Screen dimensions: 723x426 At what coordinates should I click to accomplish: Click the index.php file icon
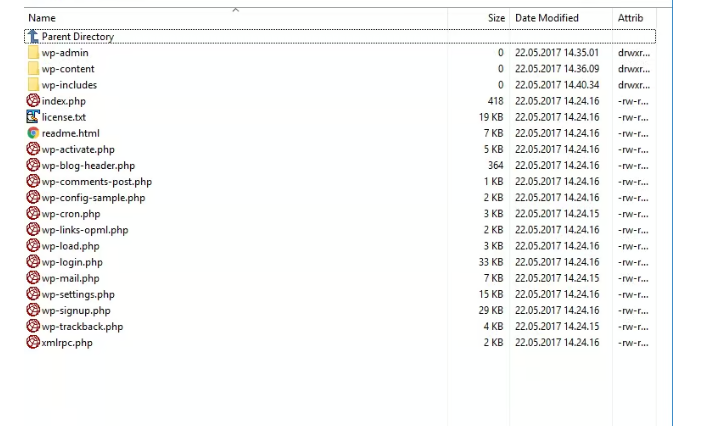pos(33,101)
